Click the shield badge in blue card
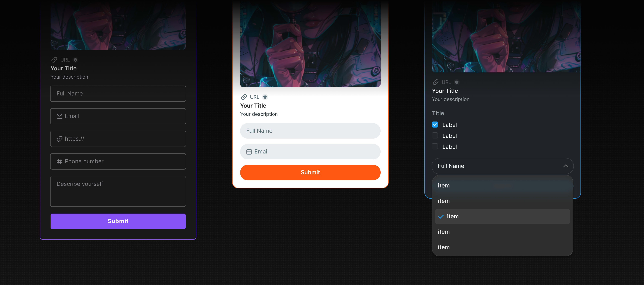 click(x=457, y=82)
